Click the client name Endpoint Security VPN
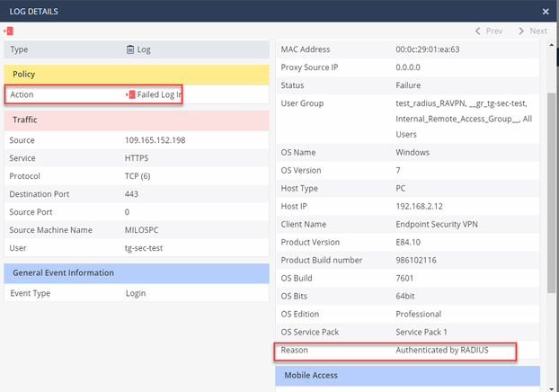 click(437, 225)
